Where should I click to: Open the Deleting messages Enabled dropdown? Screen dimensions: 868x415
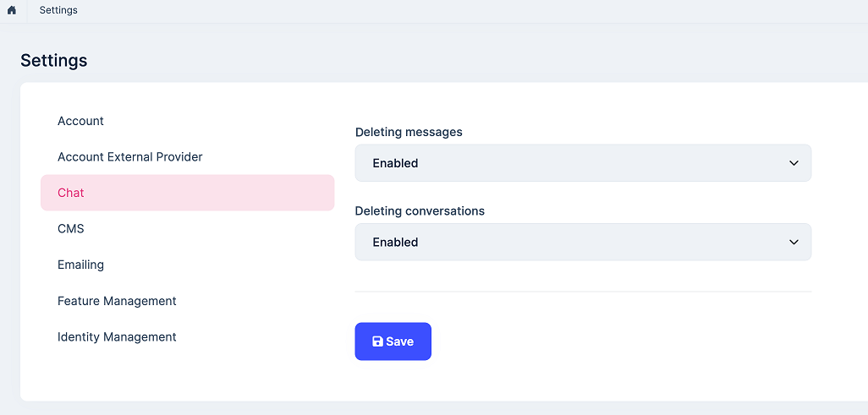(582, 163)
